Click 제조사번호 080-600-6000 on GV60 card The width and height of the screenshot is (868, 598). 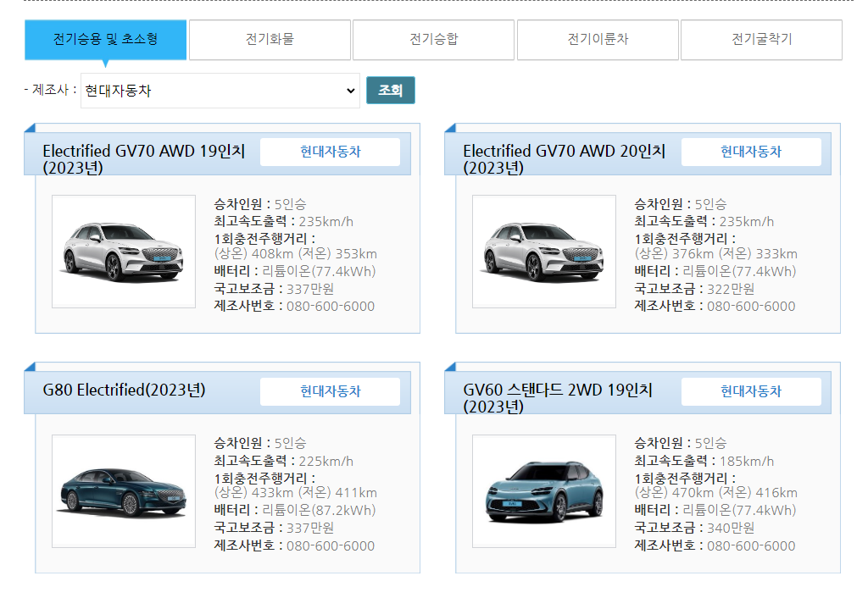(715, 545)
